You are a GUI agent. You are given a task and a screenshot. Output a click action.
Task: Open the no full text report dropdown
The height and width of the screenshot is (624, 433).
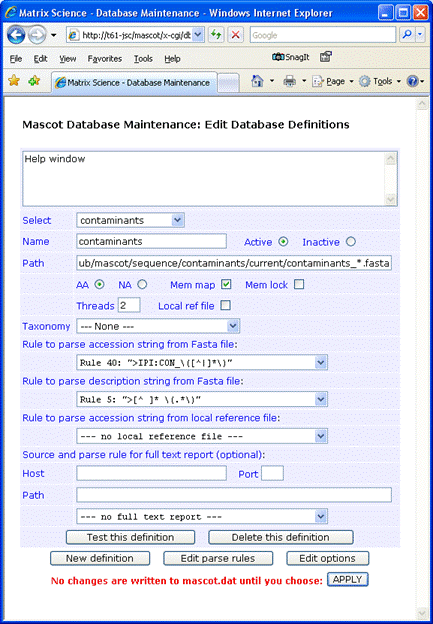click(202, 517)
